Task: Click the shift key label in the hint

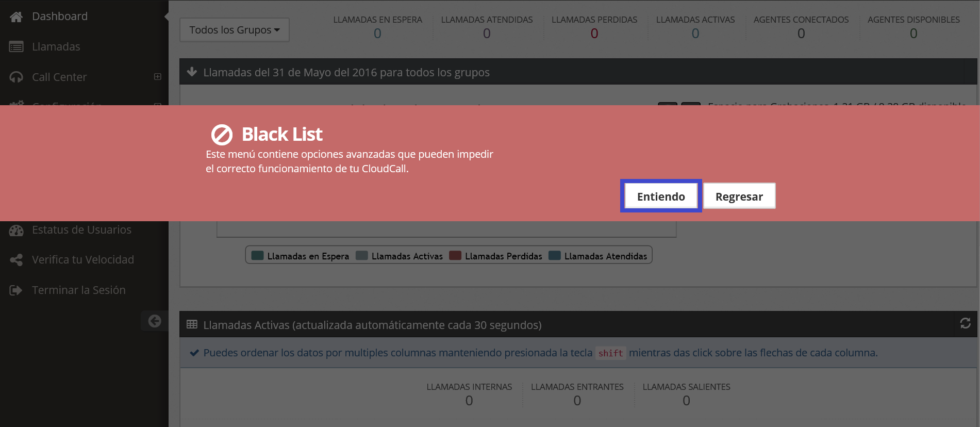Action: pyautogui.click(x=611, y=353)
